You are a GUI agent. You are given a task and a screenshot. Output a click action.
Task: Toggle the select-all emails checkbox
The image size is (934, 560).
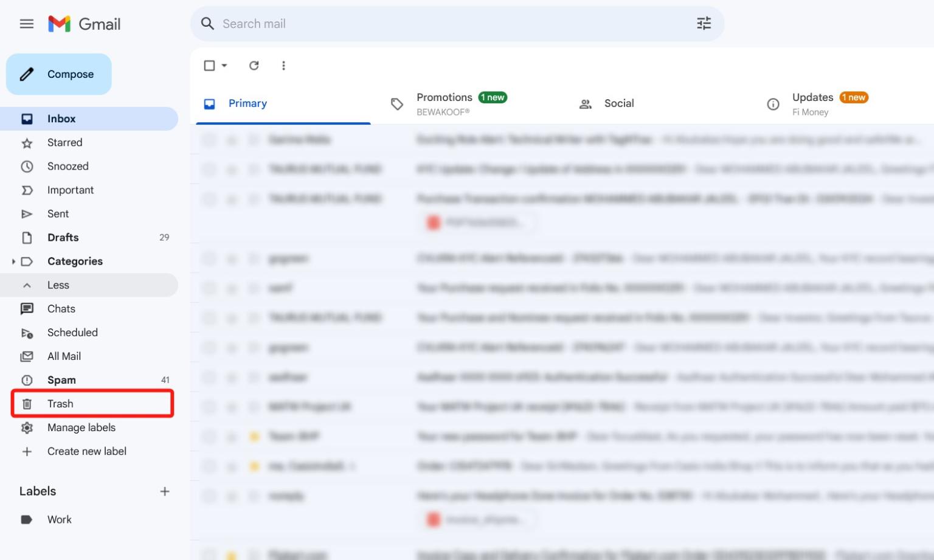click(209, 65)
